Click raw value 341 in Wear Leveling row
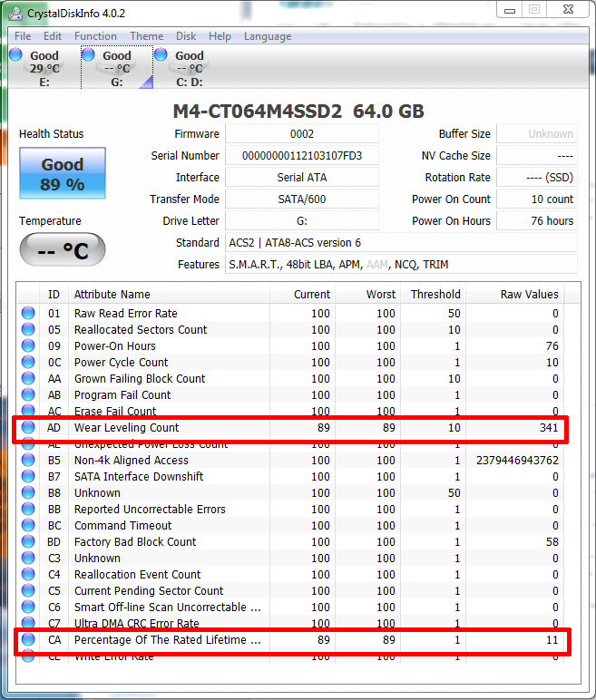Viewport: 596px width, 700px height. click(549, 428)
